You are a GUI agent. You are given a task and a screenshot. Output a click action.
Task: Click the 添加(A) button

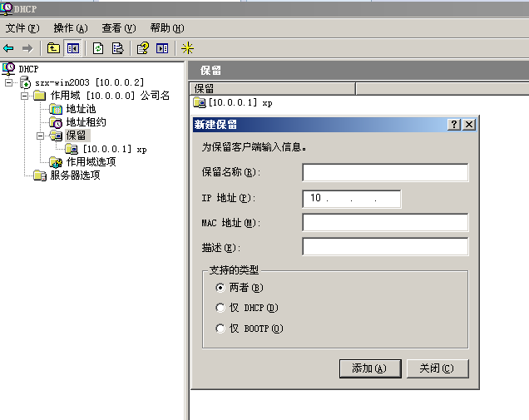(x=370, y=368)
